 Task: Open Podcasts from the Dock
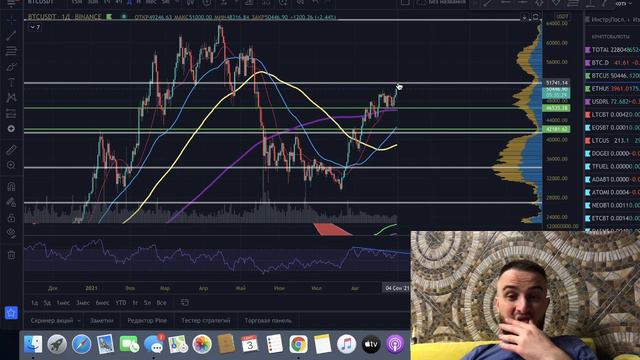[395, 344]
